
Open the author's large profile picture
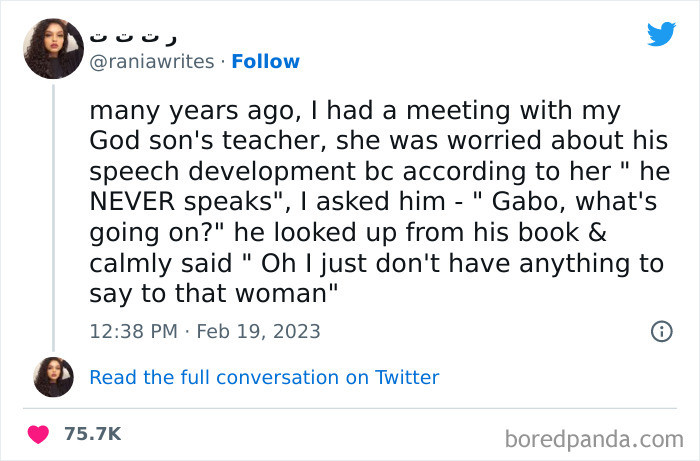tap(51, 48)
